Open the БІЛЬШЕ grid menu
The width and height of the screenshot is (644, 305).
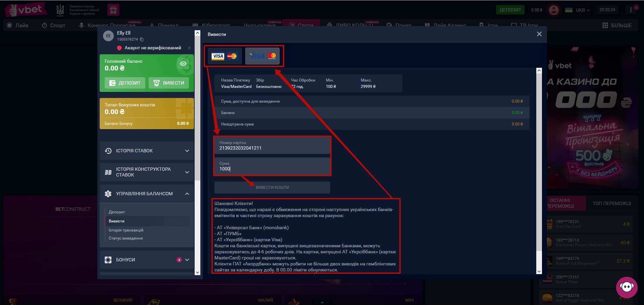617,26
